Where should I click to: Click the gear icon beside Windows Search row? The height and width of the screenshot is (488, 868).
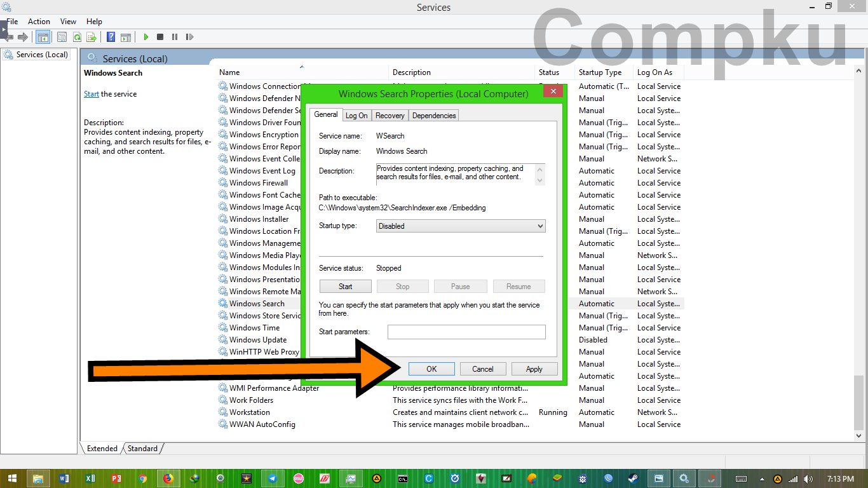click(x=223, y=303)
